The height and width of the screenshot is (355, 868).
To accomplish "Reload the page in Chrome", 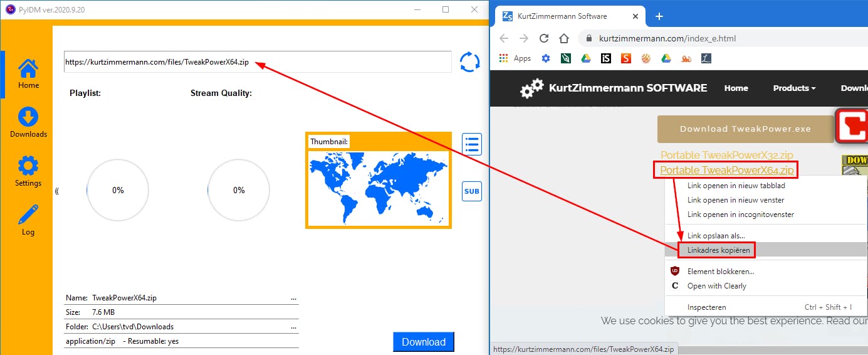I will click(x=544, y=38).
